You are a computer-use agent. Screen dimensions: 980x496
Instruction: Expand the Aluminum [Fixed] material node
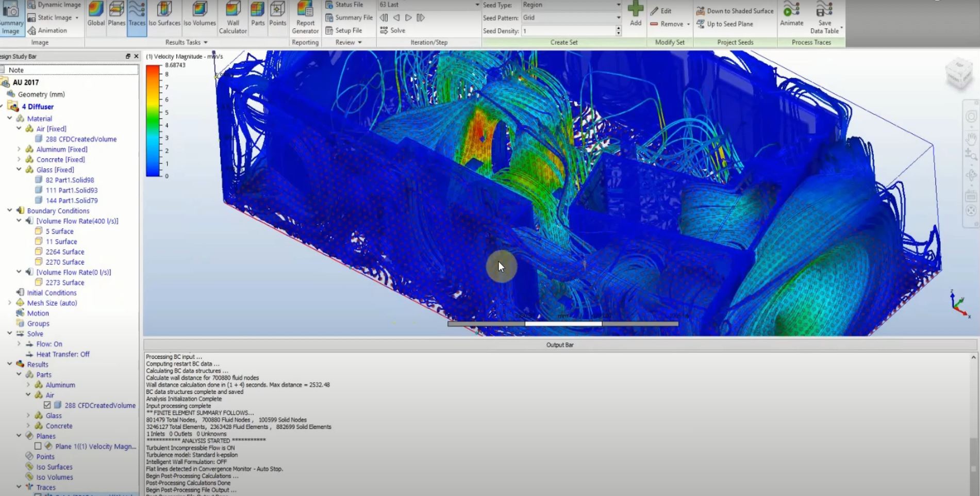click(19, 149)
